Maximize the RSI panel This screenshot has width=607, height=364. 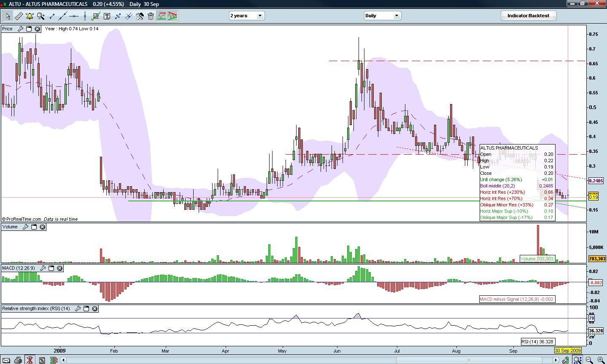point(86,308)
